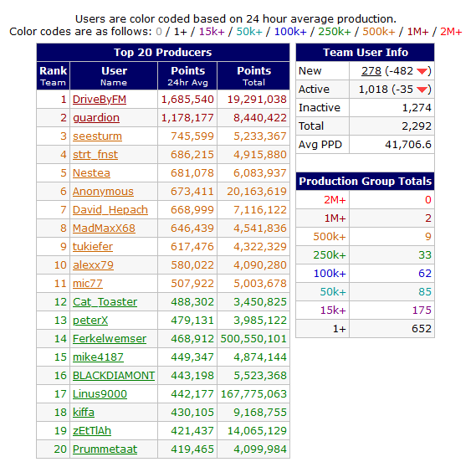
Task: Click the red down arrow beside New users
Action: [x=422, y=71]
